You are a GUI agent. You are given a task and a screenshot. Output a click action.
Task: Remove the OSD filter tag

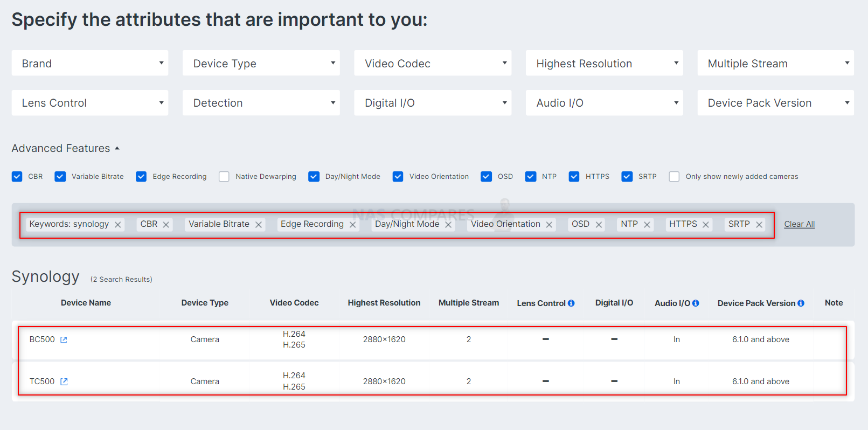[599, 225]
